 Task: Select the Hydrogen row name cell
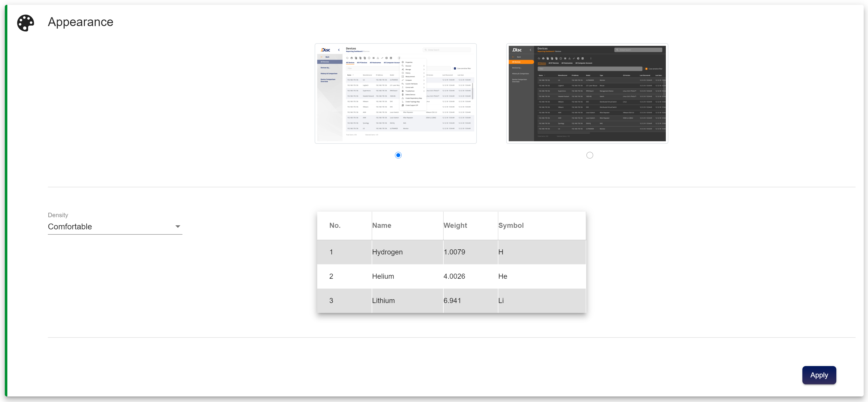(x=387, y=252)
